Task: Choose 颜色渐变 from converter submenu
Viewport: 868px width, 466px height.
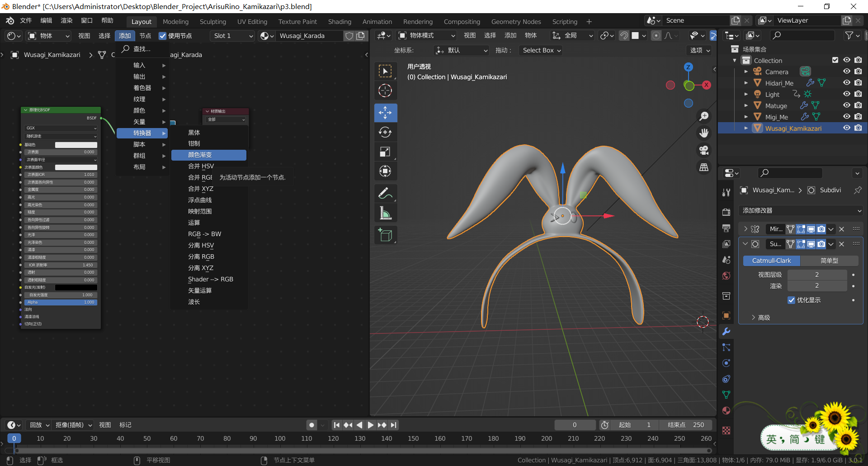Action: coord(209,155)
